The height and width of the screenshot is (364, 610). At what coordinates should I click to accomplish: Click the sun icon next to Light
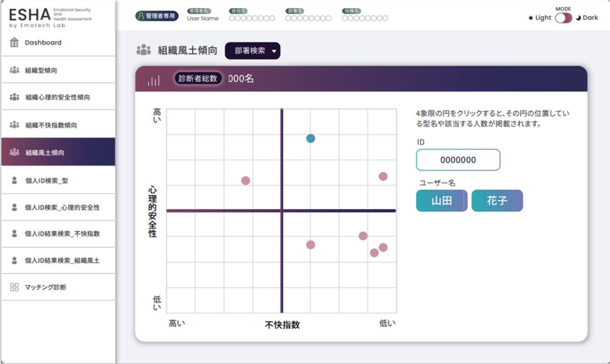[531, 18]
